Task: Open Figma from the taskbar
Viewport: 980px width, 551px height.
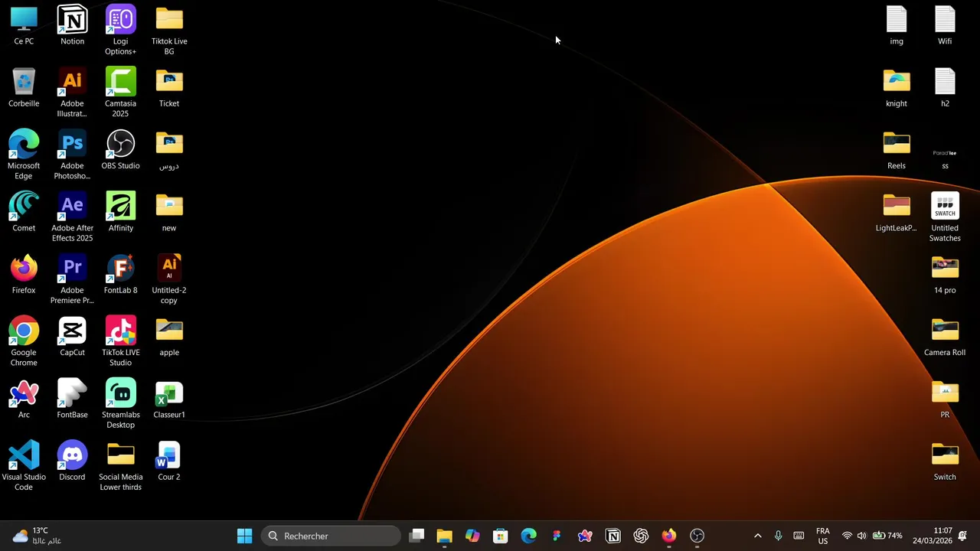Action: click(557, 536)
